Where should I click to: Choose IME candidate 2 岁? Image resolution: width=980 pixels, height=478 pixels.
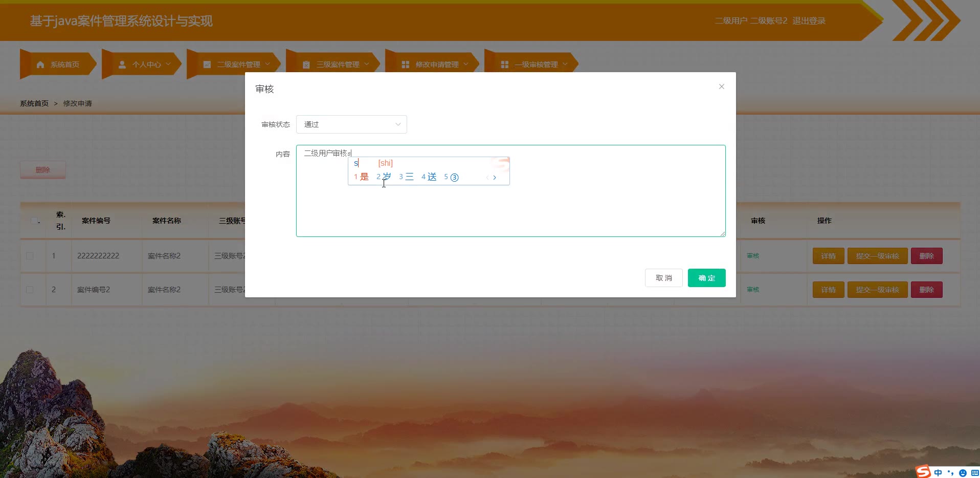pos(384,177)
